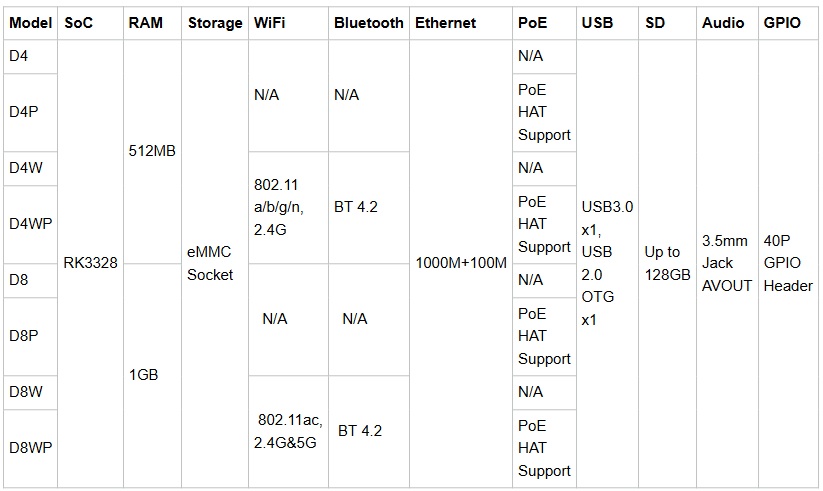Image resolution: width=823 pixels, height=491 pixels.
Task: Select the 802.11 a/b/g/n WiFi cell
Action: 279,207
